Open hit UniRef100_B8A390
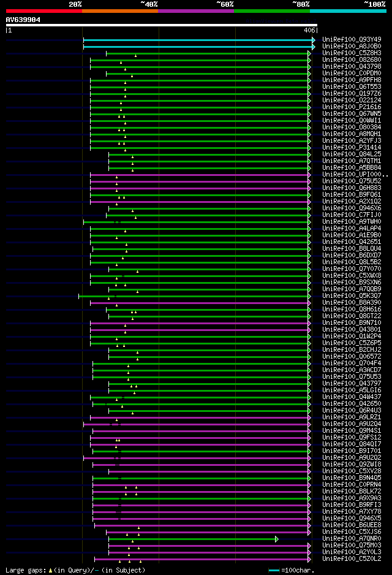Screen dimensions: 392x575 [x=352, y=302]
